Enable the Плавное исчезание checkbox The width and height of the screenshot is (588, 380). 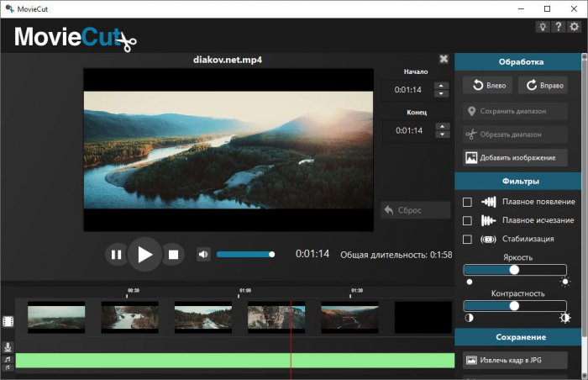(468, 220)
